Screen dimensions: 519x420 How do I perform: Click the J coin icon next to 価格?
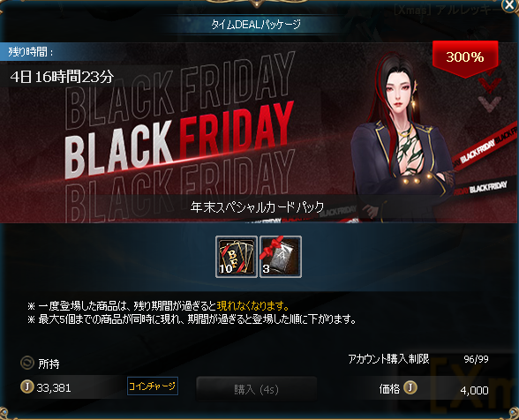click(x=410, y=387)
